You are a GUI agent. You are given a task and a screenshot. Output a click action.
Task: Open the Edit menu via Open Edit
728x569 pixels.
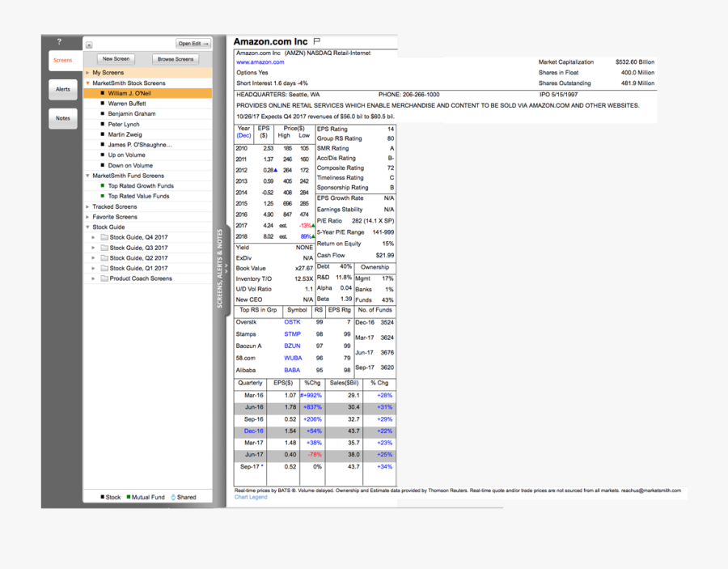point(193,43)
